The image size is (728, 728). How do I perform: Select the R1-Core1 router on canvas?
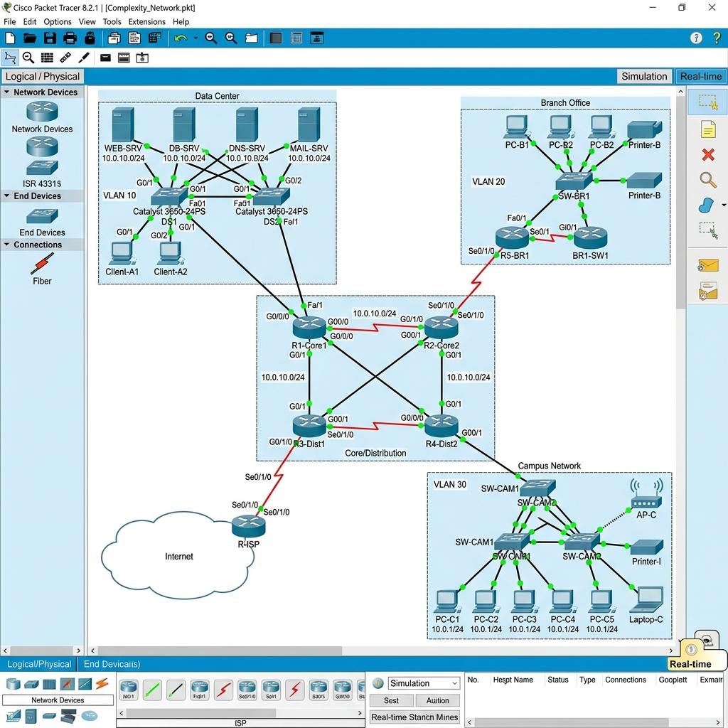tap(309, 327)
